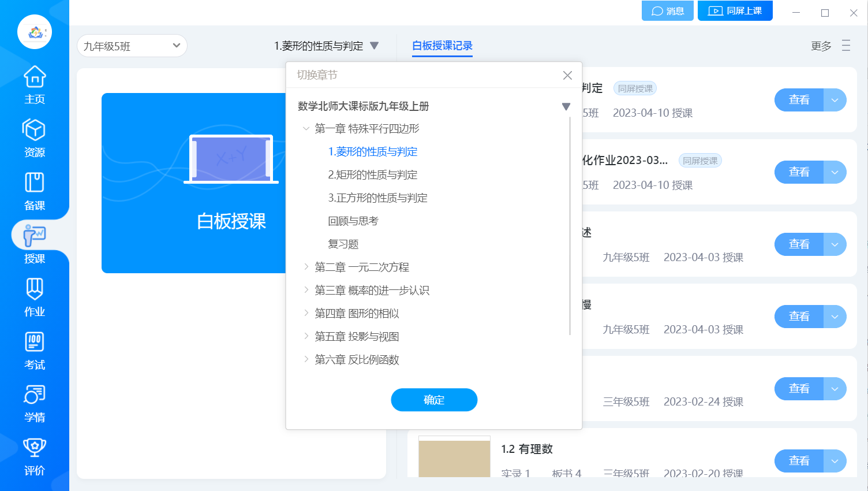
Task: Select 回顾与思考 in chapter list
Action: click(x=353, y=221)
